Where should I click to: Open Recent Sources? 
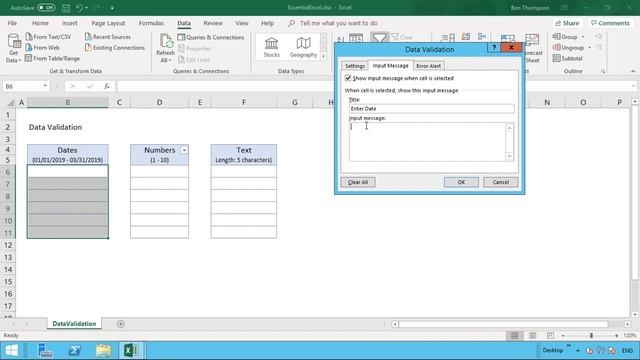pyautogui.click(x=108, y=37)
